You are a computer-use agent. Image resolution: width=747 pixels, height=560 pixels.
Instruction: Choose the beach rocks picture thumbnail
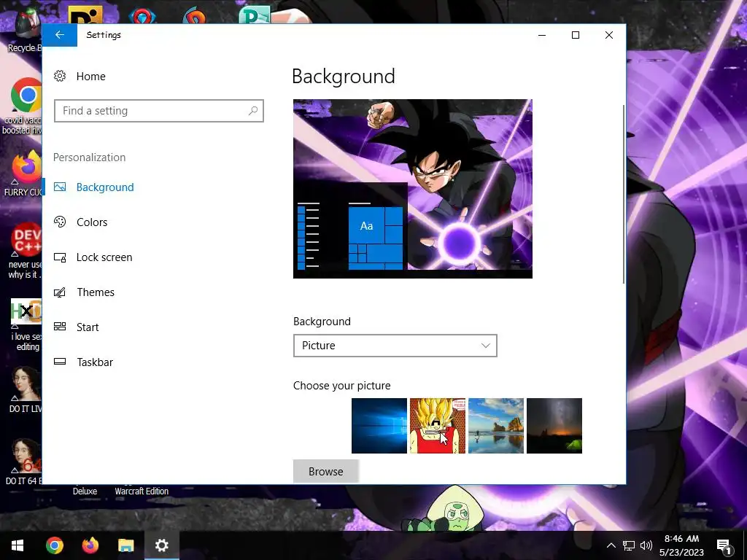[496, 426]
